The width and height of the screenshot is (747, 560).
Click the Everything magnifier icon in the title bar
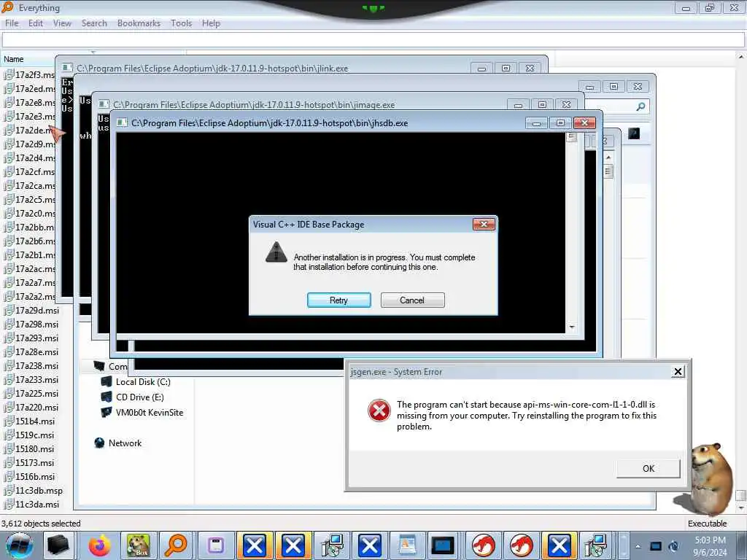(x=7, y=7)
